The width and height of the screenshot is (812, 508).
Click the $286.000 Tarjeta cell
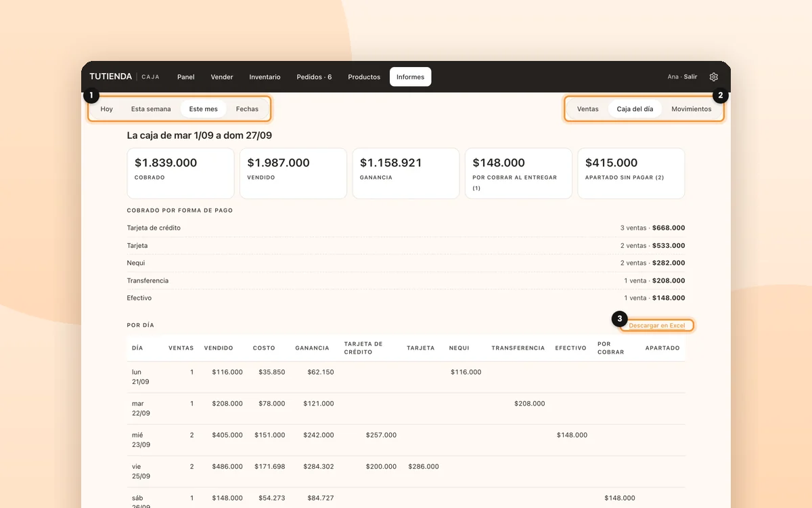[x=424, y=467]
